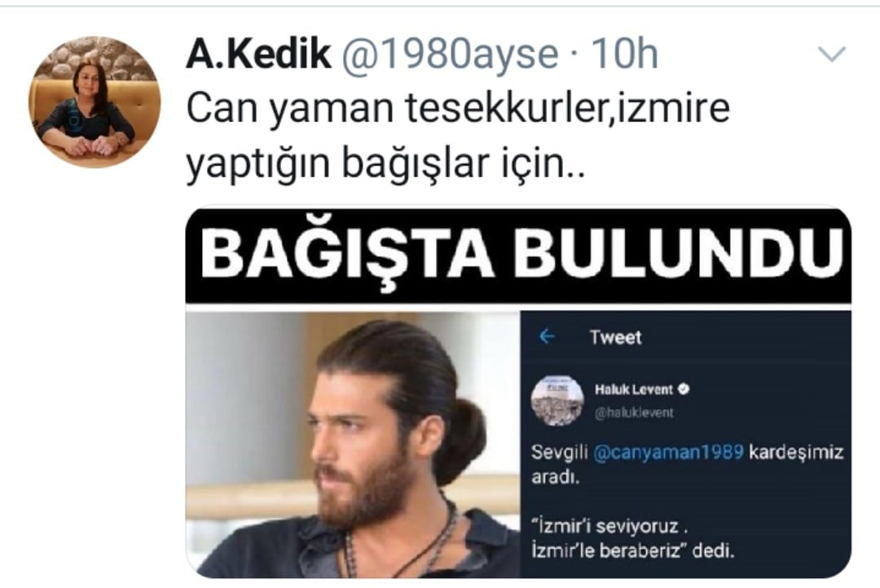Open Haluk Levent's round avatar

tap(557, 401)
